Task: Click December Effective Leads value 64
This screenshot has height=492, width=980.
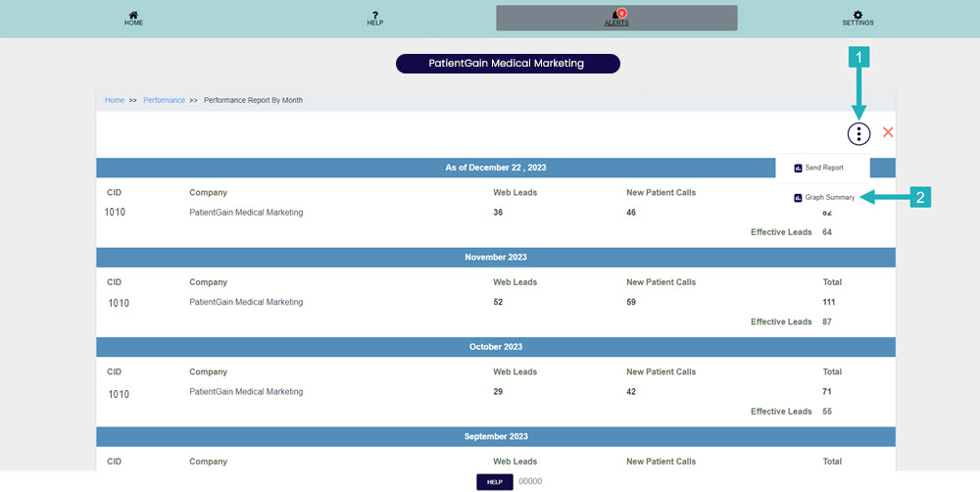Action: click(827, 232)
